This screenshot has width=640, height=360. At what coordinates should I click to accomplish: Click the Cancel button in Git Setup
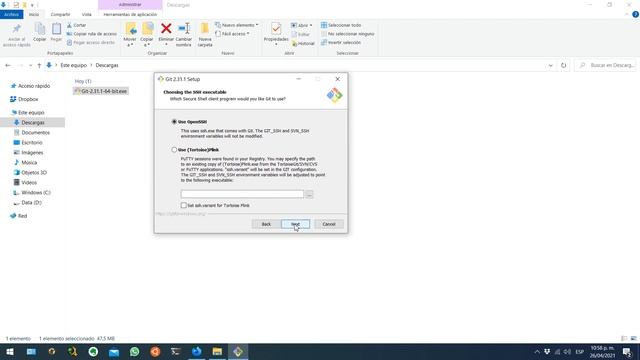pyautogui.click(x=329, y=224)
